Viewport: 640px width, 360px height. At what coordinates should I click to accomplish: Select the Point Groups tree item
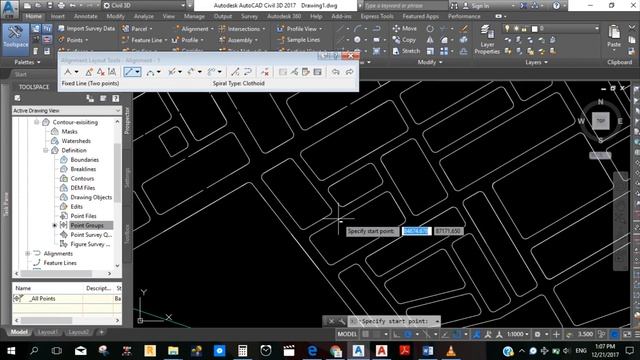pyautogui.click(x=87, y=225)
